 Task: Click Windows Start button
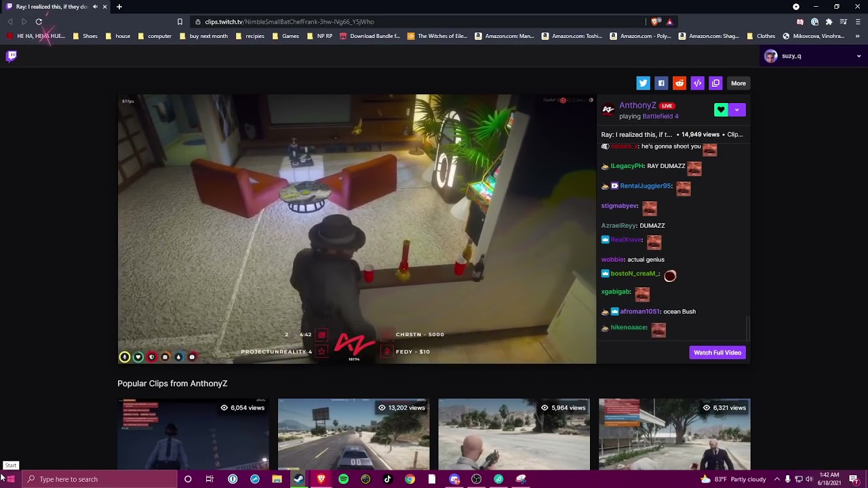pyautogui.click(x=10, y=479)
